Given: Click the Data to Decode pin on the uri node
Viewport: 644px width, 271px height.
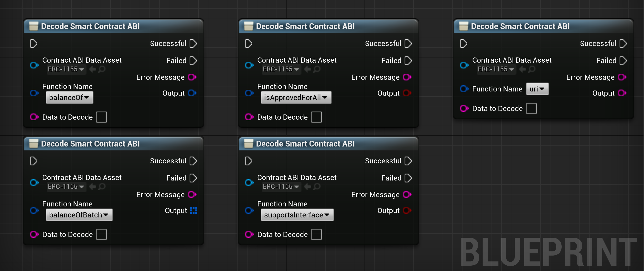Looking at the screenshot, I should [x=464, y=108].
